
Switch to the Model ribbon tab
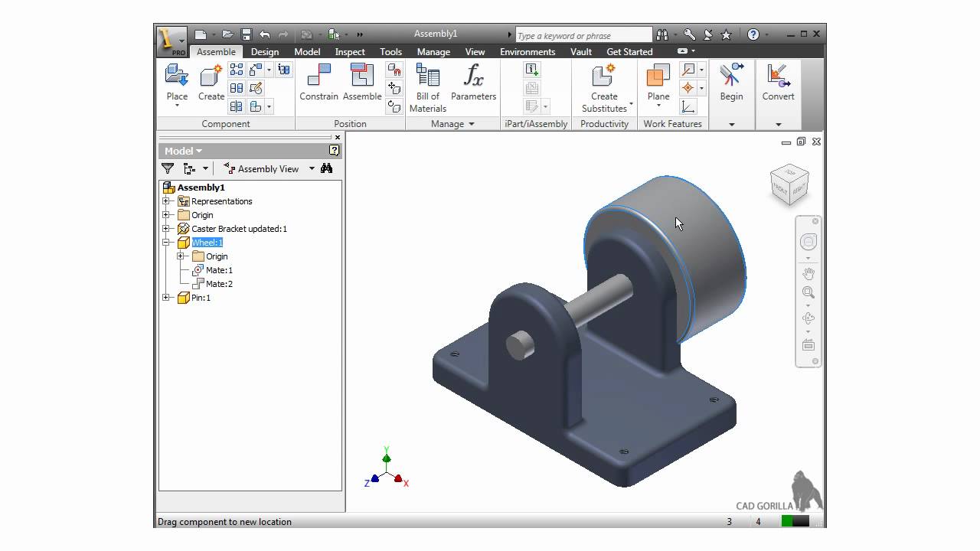307,52
